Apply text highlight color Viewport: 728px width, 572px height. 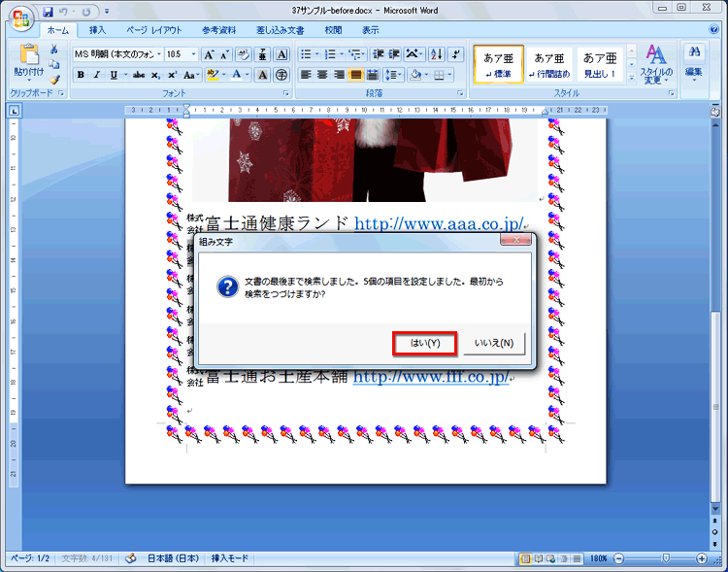pyautogui.click(x=213, y=75)
